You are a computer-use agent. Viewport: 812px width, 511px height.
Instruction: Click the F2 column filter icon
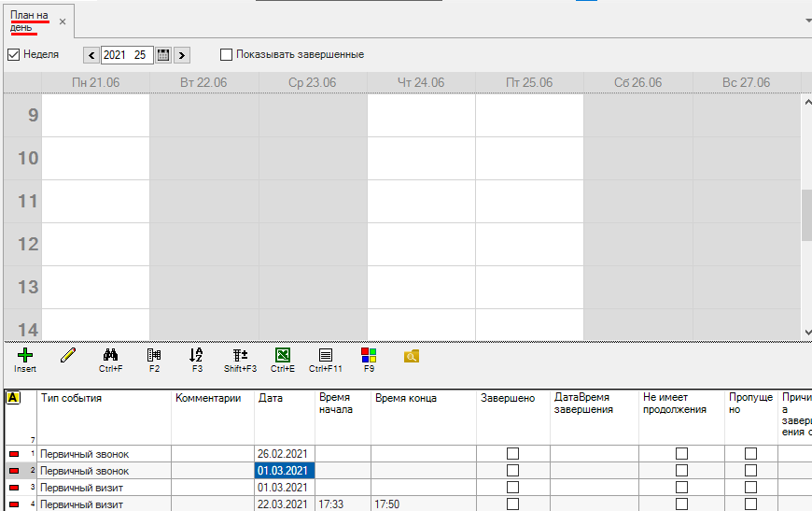click(154, 356)
